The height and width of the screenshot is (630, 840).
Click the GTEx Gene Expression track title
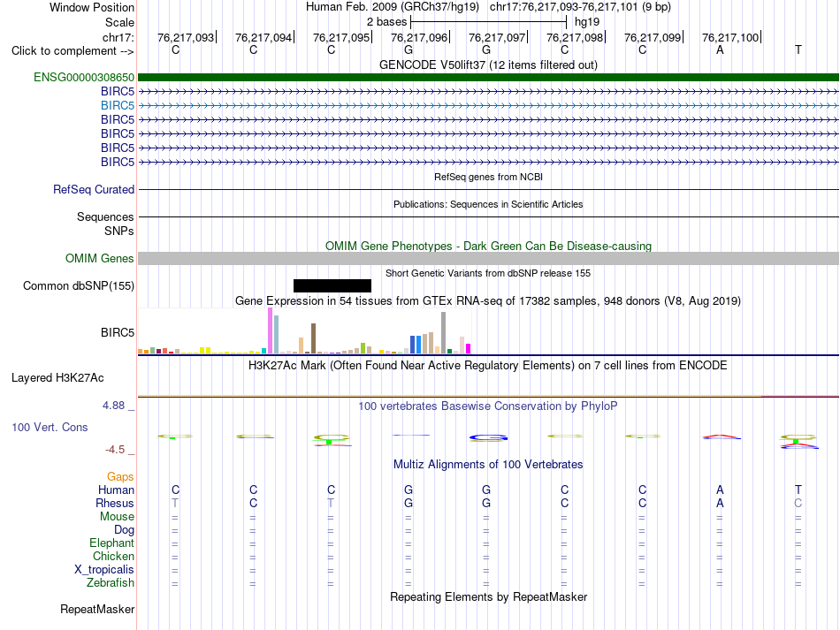pyautogui.click(x=488, y=300)
